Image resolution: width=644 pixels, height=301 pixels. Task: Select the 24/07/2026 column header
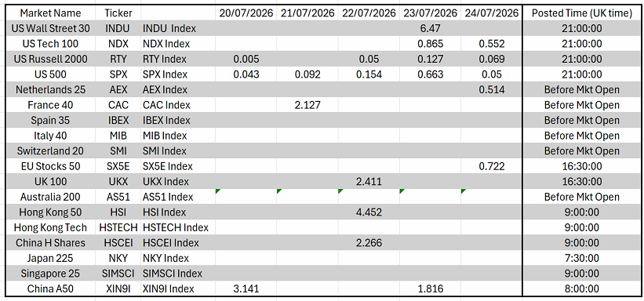click(x=492, y=13)
